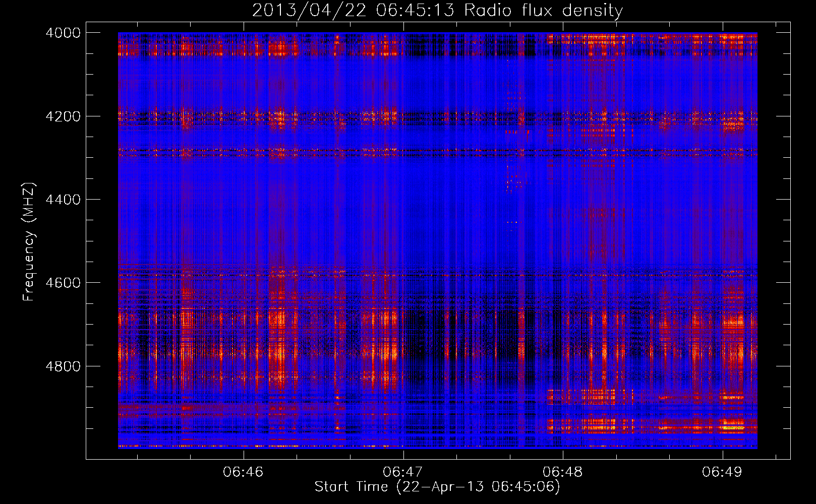Click the 4400 frequency axis label

(63, 200)
